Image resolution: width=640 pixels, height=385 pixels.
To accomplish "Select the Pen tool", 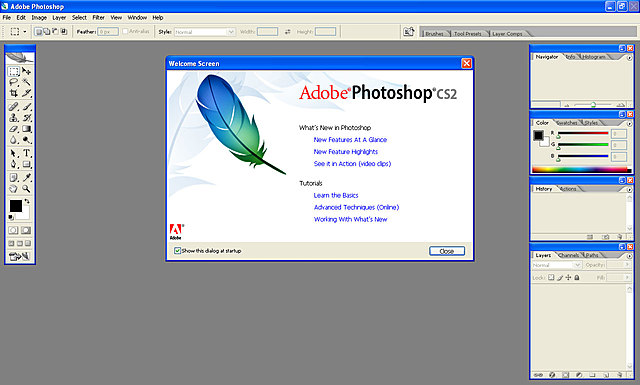I will [13, 164].
